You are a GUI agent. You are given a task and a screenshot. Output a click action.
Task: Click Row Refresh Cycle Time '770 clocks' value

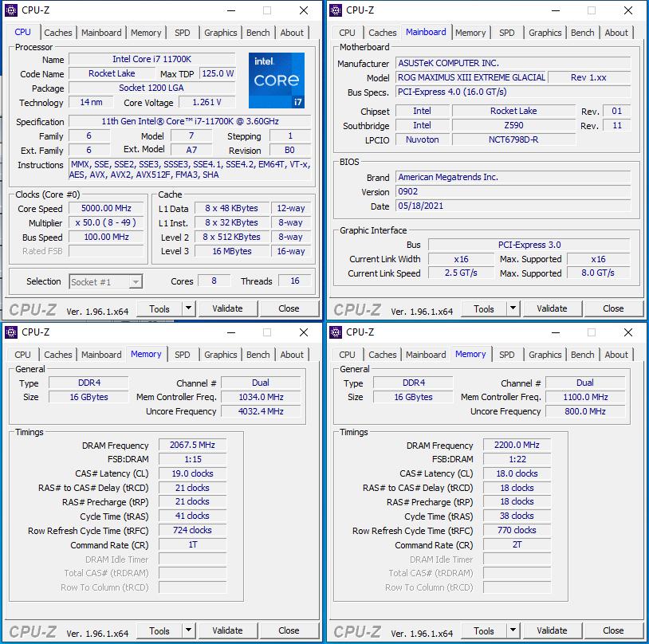517,530
